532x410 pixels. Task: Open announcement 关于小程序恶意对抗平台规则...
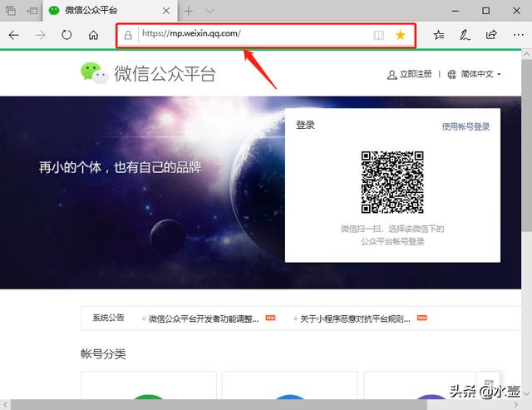(x=355, y=319)
